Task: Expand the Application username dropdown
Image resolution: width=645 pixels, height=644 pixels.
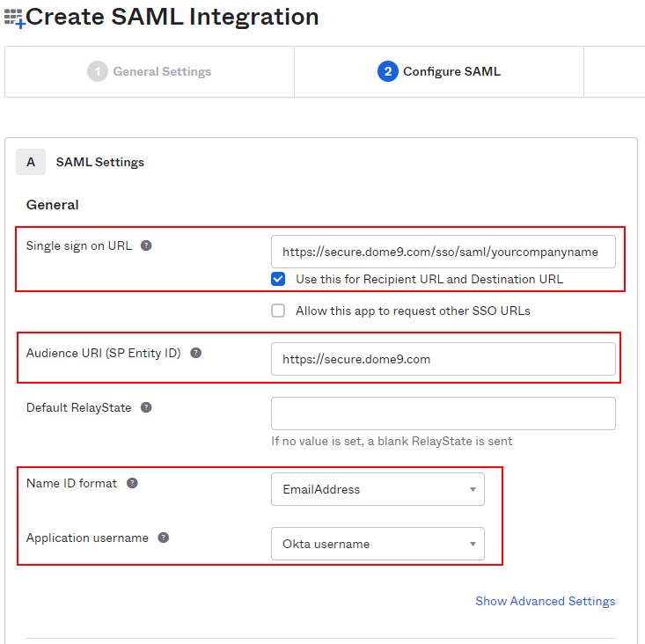Action: pyautogui.click(x=377, y=544)
